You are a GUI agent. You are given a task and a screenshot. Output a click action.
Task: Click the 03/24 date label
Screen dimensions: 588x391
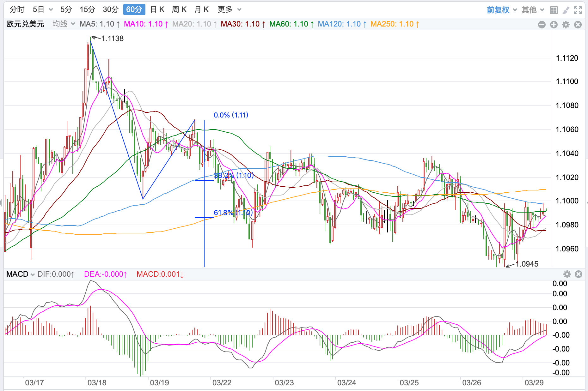[347, 383]
